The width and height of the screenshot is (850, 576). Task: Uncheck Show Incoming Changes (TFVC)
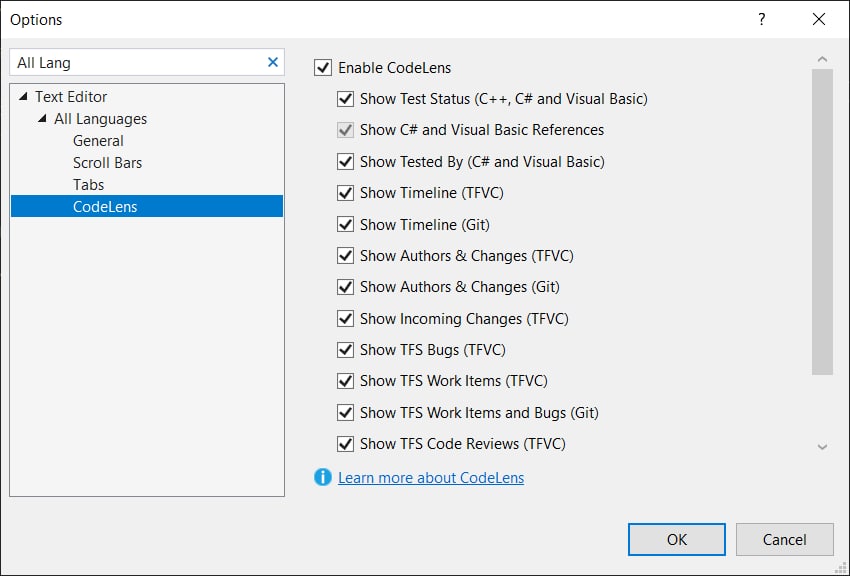(x=345, y=319)
